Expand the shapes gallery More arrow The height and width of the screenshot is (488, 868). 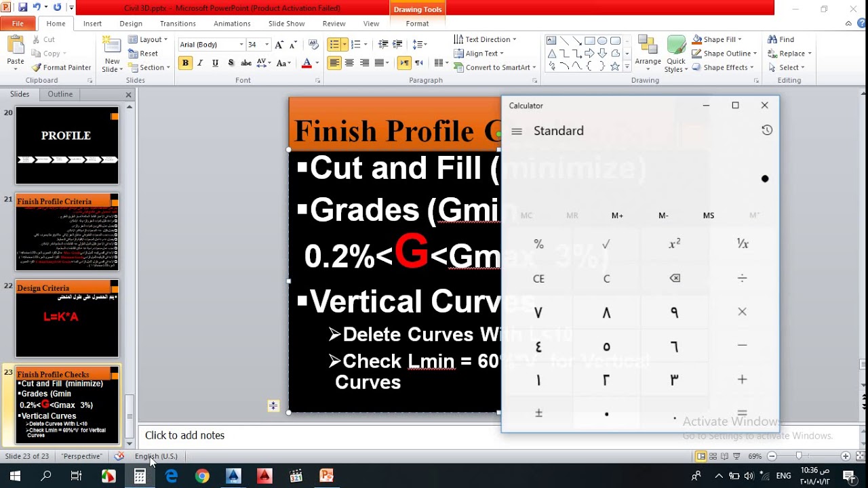[627, 66]
